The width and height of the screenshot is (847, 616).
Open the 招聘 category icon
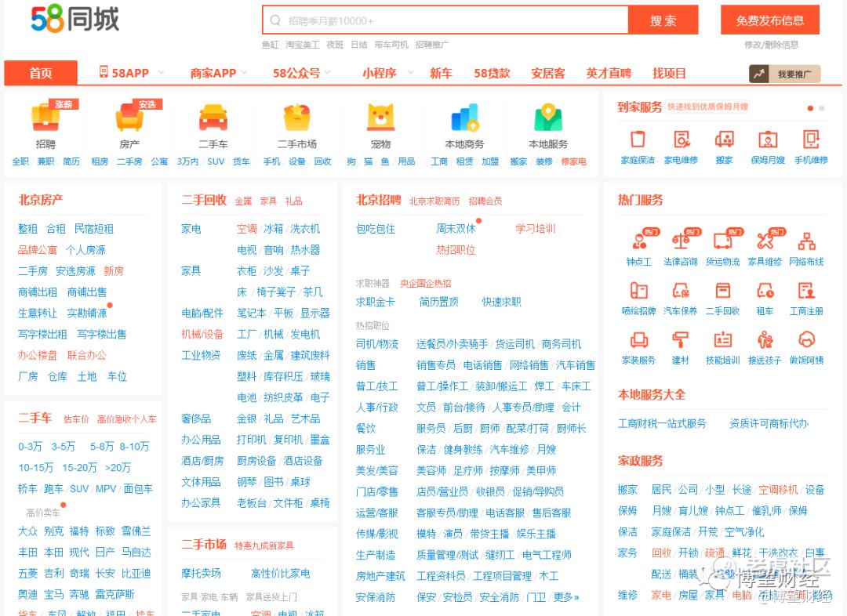click(x=45, y=117)
